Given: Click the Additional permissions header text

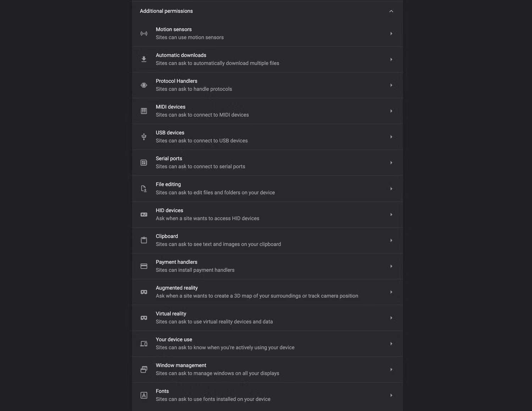Looking at the screenshot, I should tap(166, 11).
